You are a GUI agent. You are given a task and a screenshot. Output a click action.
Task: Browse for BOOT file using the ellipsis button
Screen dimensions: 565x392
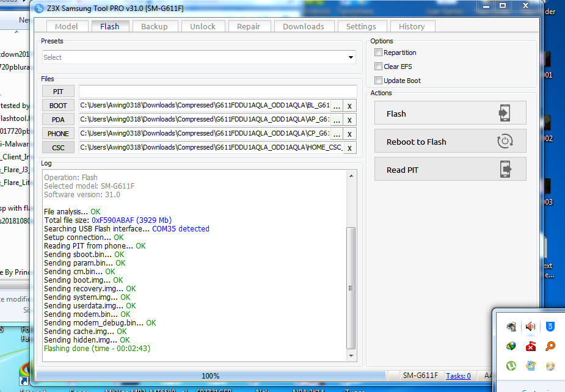pos(337,106)
